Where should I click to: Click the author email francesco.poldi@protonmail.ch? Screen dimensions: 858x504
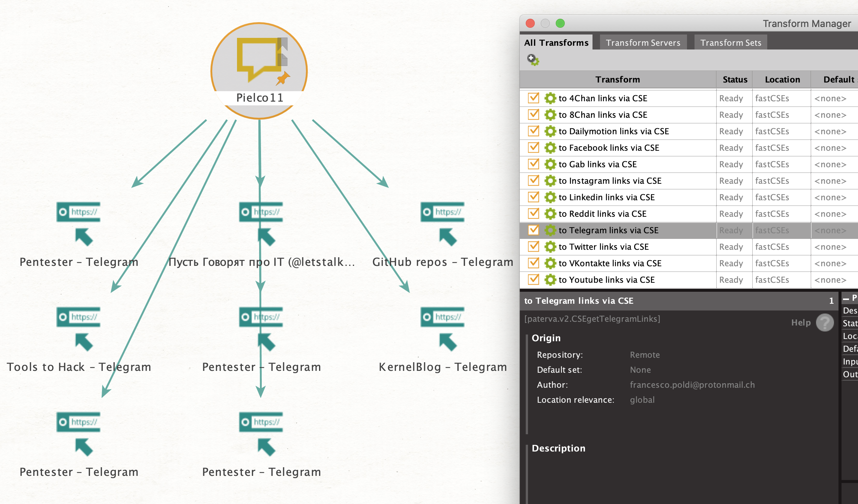pyautogui.click(x=692, y=385)
